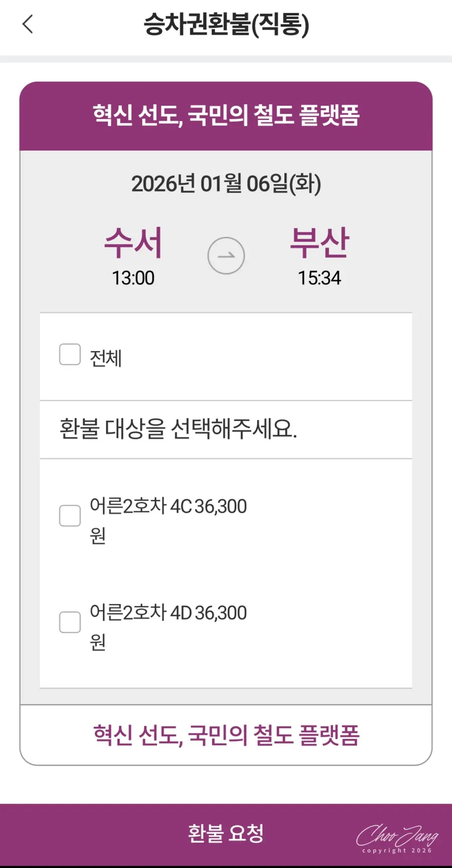Tap the 환불 대상을 선택해주세요 instruction text
Viewport: 452px width, 868px height.
click(178, 429)
